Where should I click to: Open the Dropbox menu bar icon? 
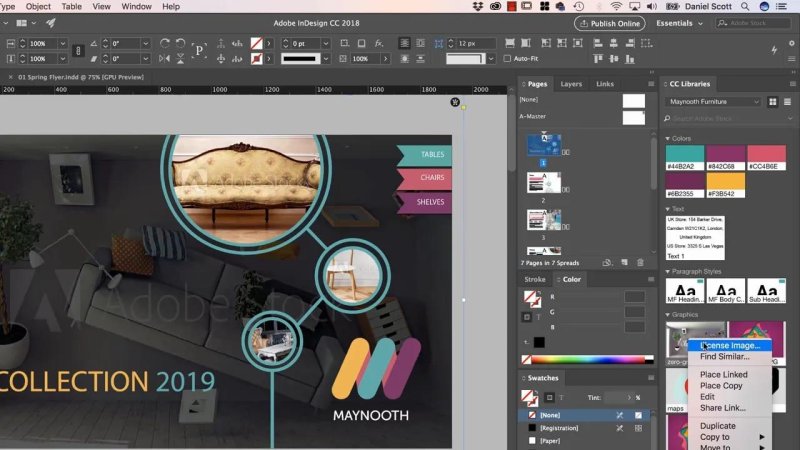point(478,7)
